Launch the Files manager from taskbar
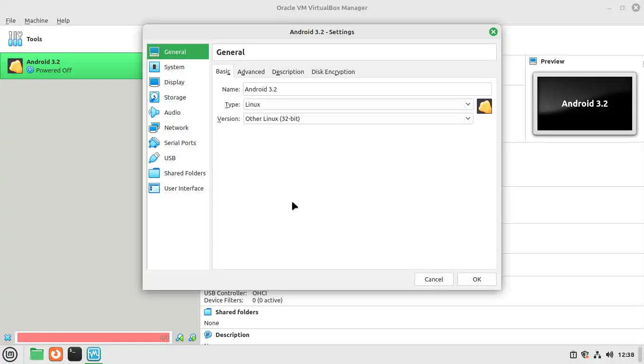The height and width of the screenshot is (364, 644). [x=36, y=354]
